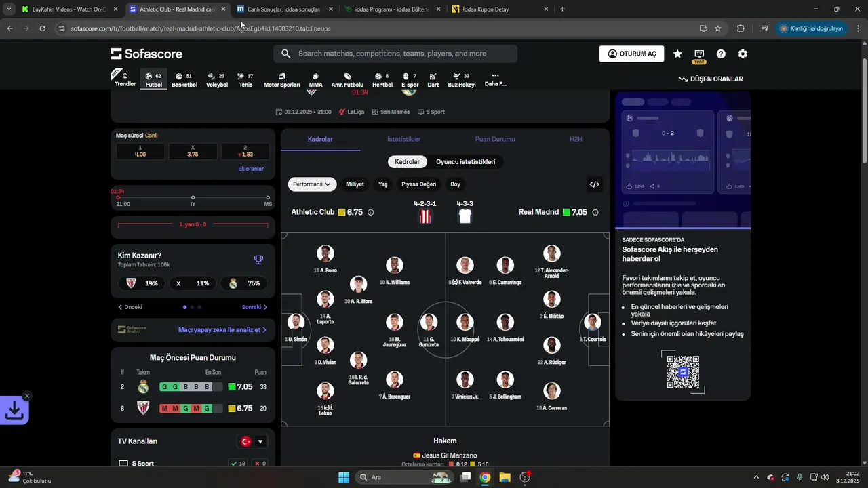The height and width of the screenshot is (488, 868).
Task: Switch to İstatistikler tab
Action: [403, 139]
